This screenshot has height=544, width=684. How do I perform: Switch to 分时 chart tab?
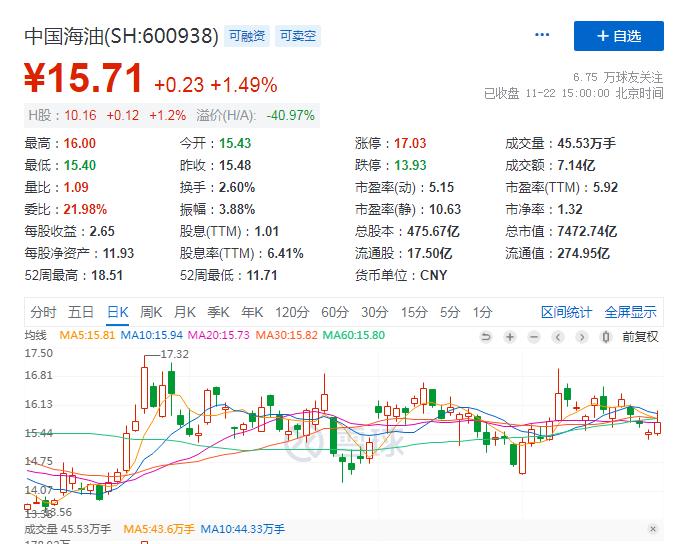coord(43,312)
